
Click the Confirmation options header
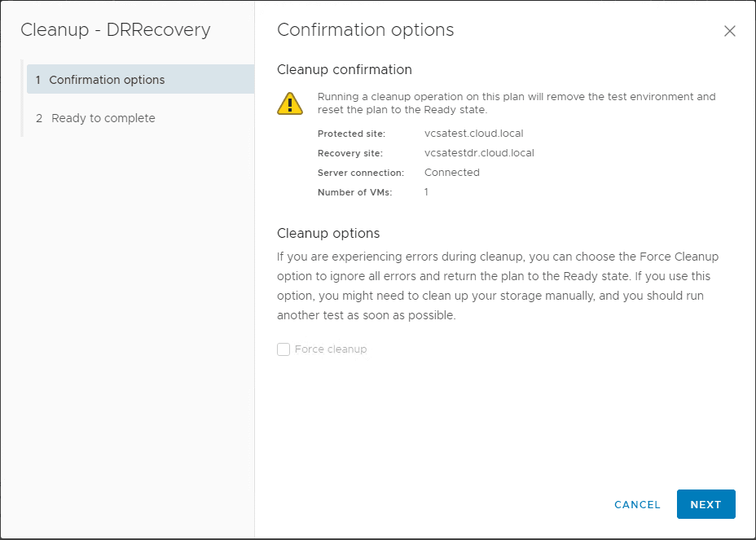click(365, 30)
